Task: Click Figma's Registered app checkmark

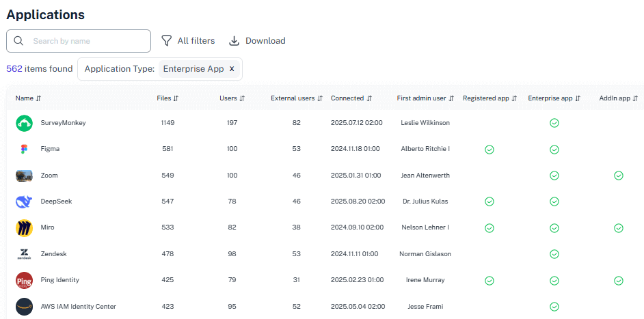Action: (489, 150)
